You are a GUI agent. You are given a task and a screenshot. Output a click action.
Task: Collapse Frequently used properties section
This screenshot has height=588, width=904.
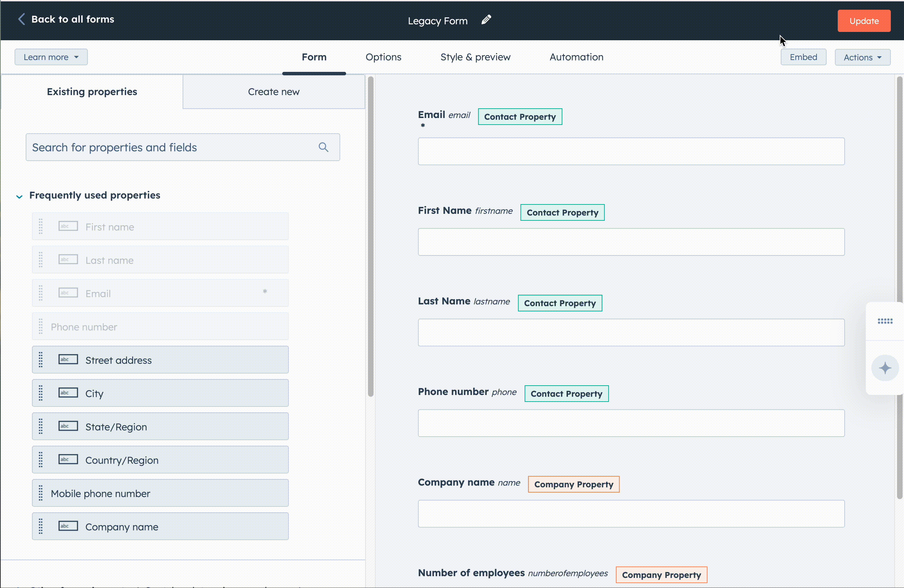pos(19,196)
